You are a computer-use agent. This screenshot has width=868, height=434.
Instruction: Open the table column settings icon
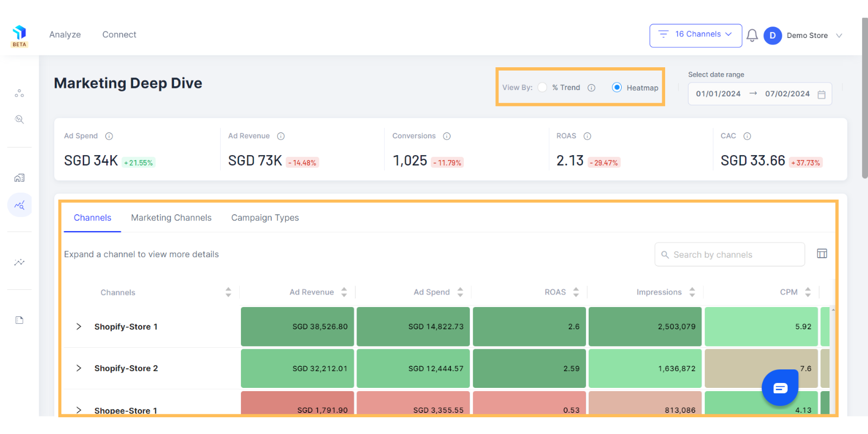pos(822,253)
